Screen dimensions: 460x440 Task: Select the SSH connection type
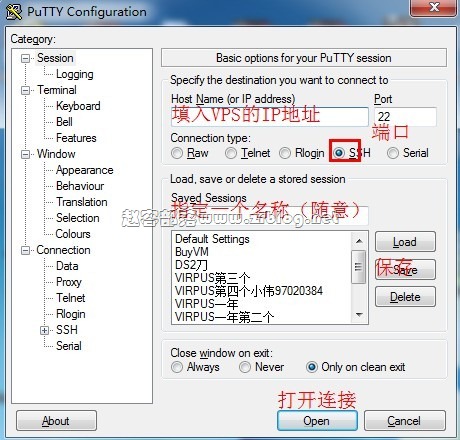[x=339, y=153]
